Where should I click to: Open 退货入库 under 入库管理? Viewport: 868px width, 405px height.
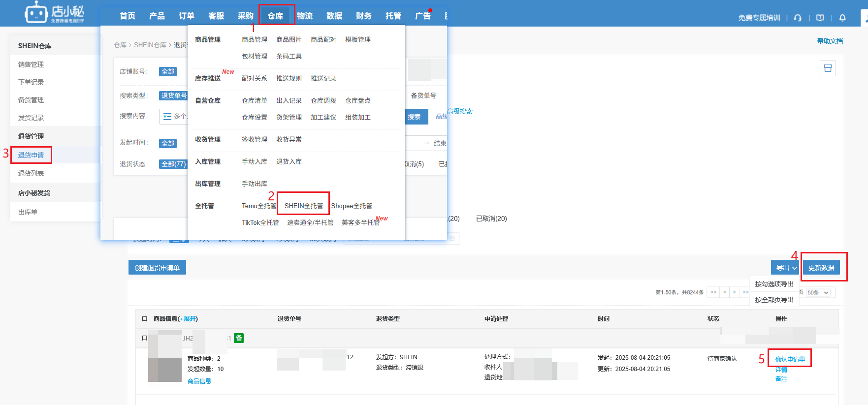289,161
